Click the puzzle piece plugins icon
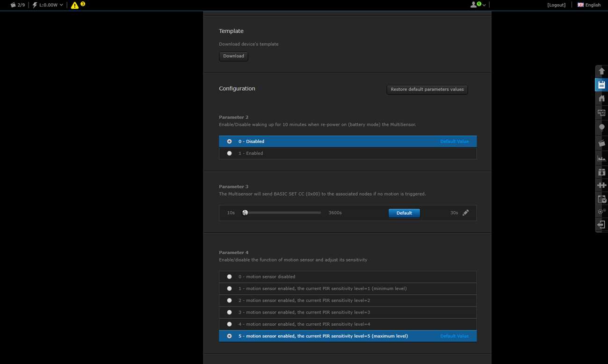The width and height of the screenshot is (608, 364). [x=601, y=186]
